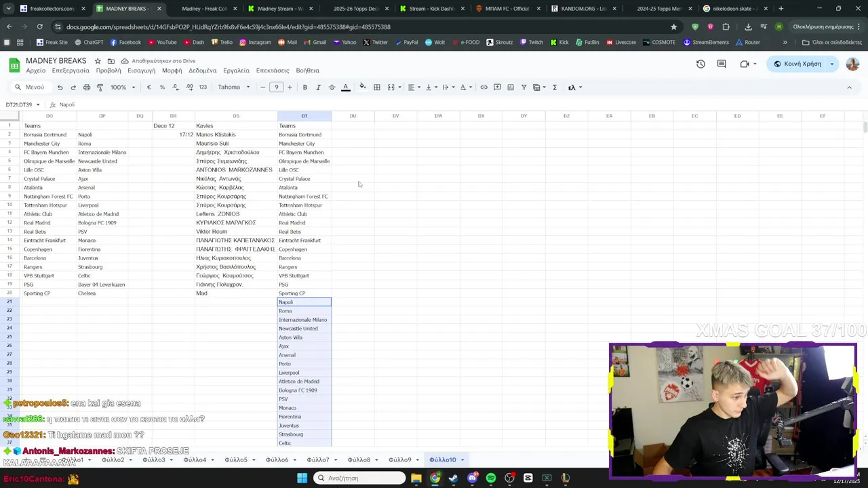The height and width of the screenshot is (488, 868).
Task: Move document with folder icon
Action: click(111, 61)
